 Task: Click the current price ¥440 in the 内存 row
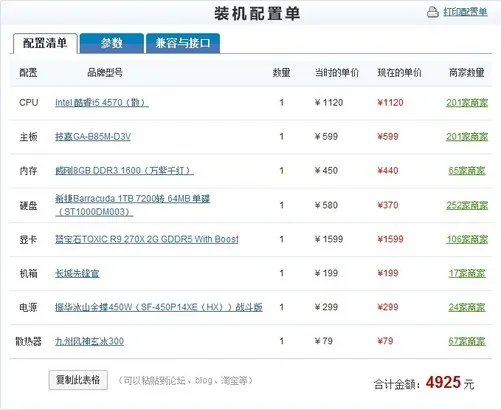pyautogui.click(x=388, y=171)
